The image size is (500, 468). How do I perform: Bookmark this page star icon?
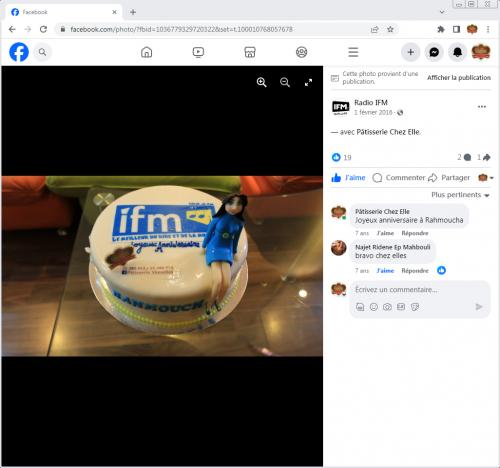pyautogui.click(x=390, y=29)
